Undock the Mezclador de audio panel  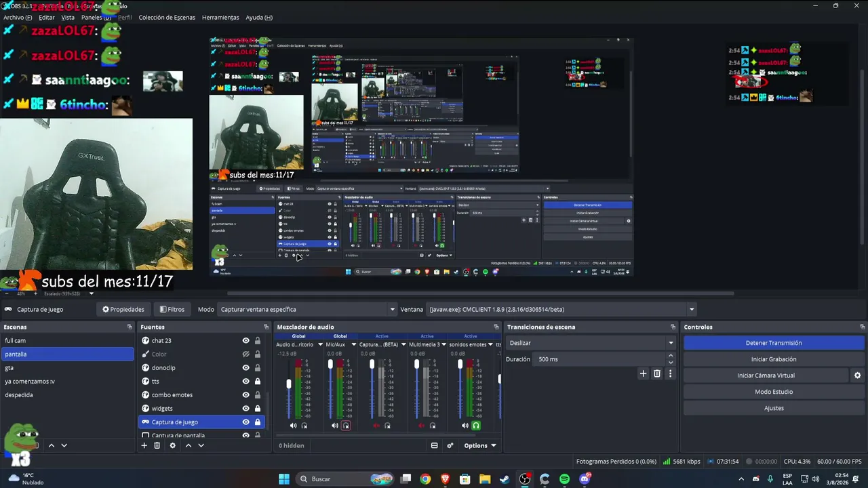[x=496, y=327]
